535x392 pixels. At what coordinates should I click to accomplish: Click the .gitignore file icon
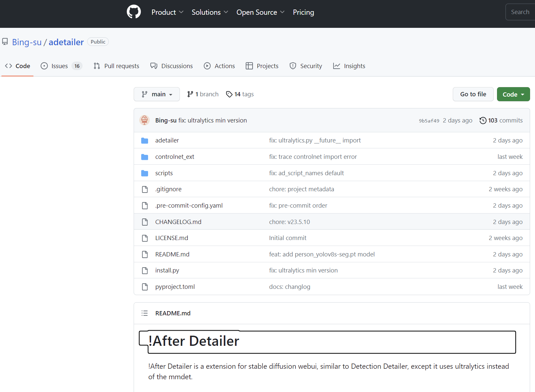pyautogui.click(x=144, y=189)
